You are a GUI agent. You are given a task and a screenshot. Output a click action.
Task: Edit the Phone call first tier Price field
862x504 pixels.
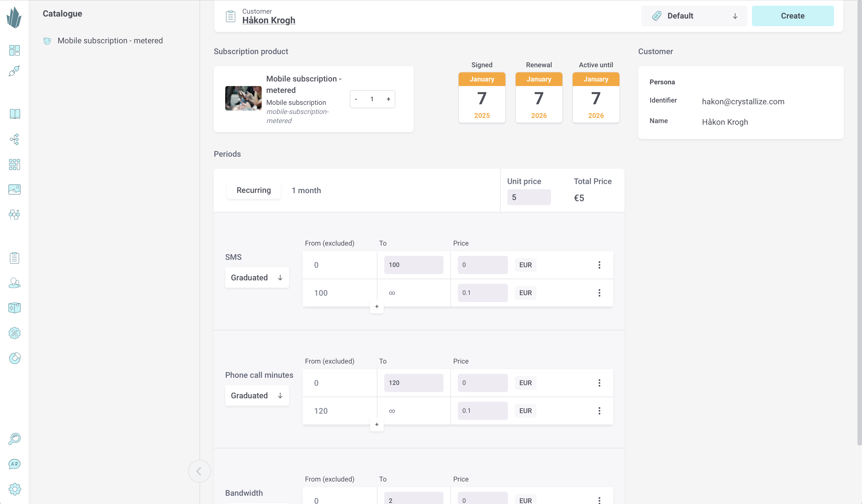coord(483,383)
